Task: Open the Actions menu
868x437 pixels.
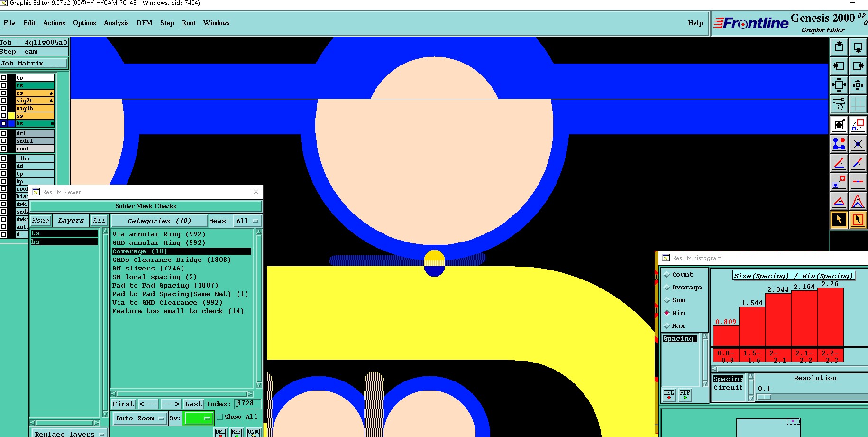Action: pyautogui.click(x=54, y=23)
